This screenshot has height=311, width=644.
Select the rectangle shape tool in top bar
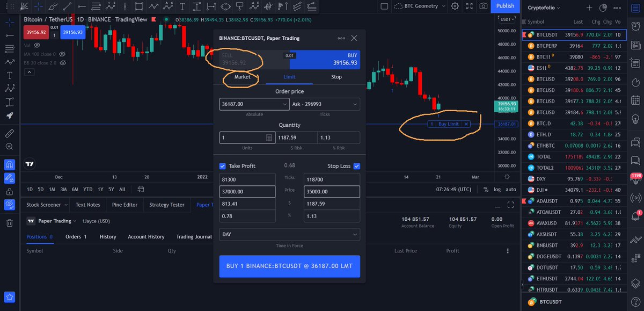[139, 6]
